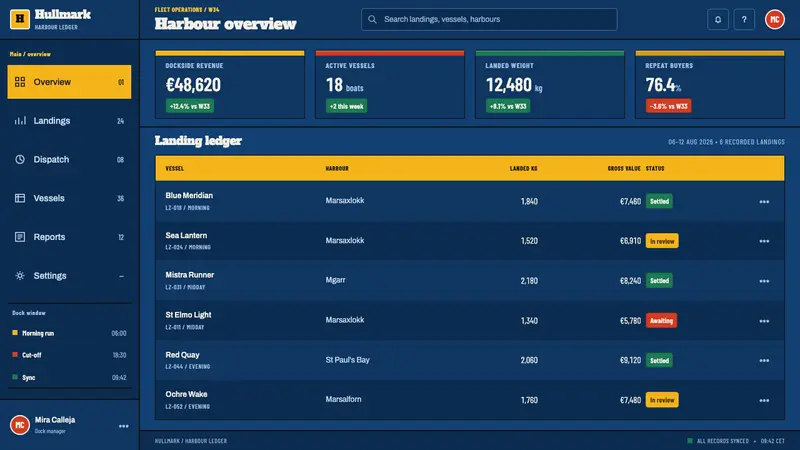Open row actions for Red Quay
Viewport: 800px width, 450px height.
coord(764,360)
